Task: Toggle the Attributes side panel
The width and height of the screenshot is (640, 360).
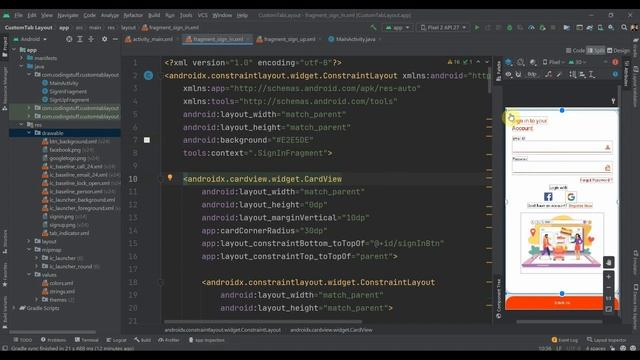Action: 627,73
